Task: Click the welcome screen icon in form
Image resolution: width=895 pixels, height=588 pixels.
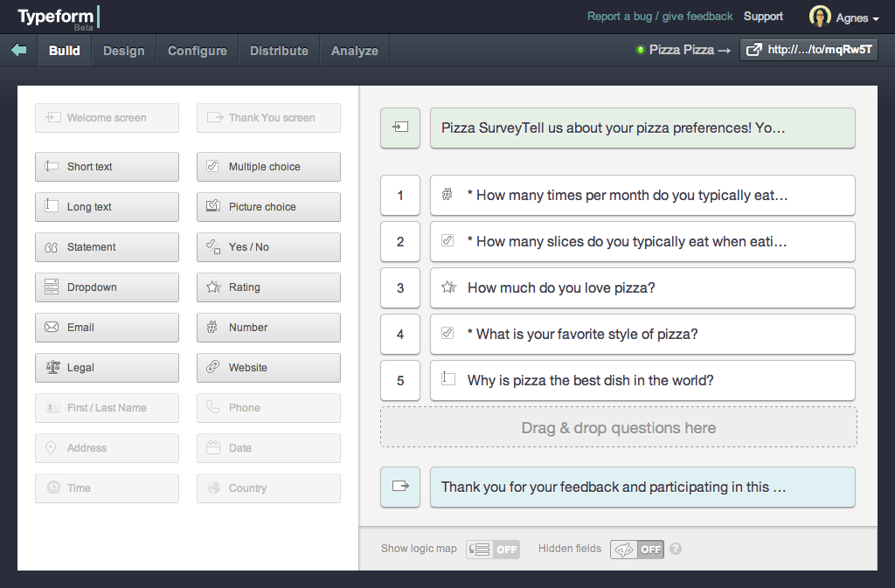Action: pos(400,128)
